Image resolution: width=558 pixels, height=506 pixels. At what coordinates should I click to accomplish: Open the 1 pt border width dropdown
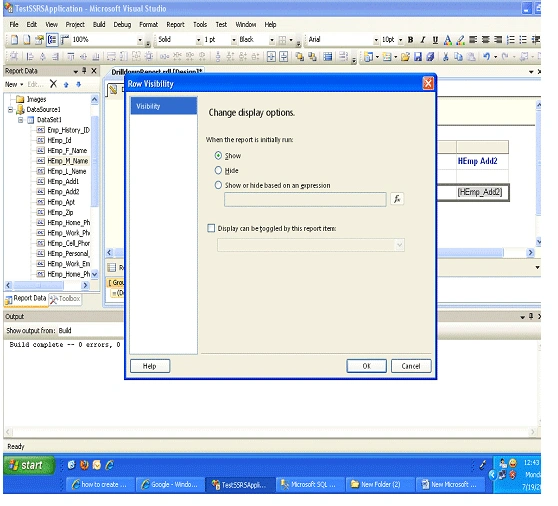pyautogui.click(x=234, y=40)
